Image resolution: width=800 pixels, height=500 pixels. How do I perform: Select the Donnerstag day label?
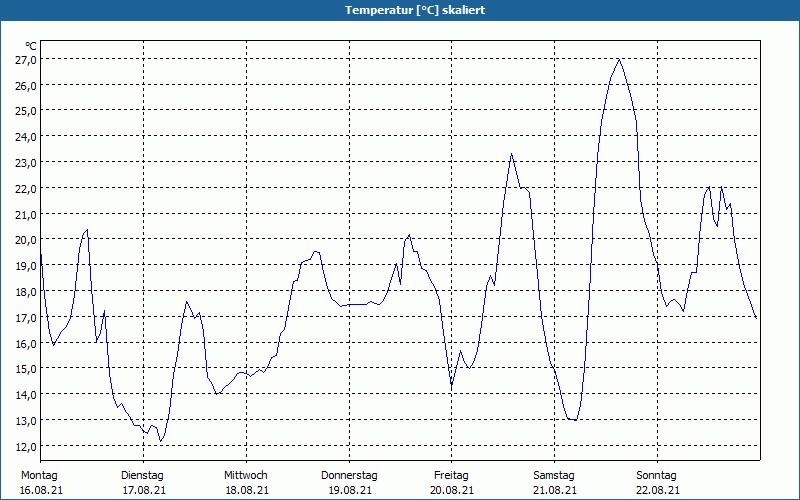pos(349,475)
